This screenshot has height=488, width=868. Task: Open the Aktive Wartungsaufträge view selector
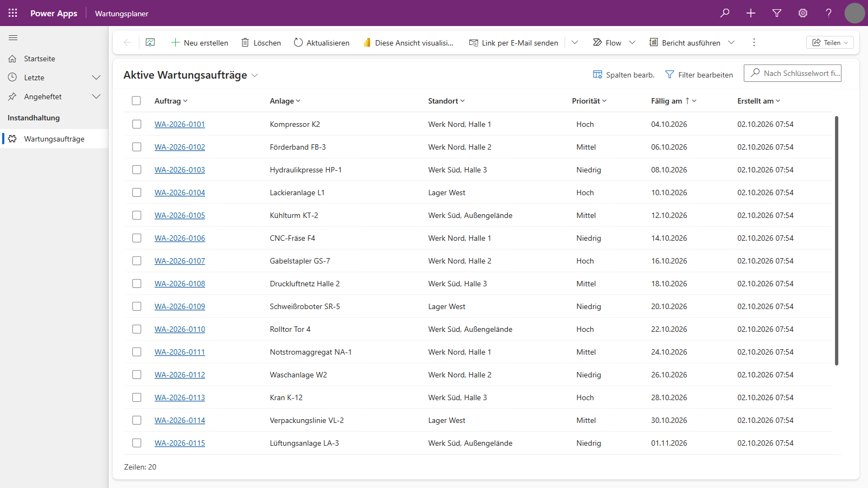[x=191, y=75]
